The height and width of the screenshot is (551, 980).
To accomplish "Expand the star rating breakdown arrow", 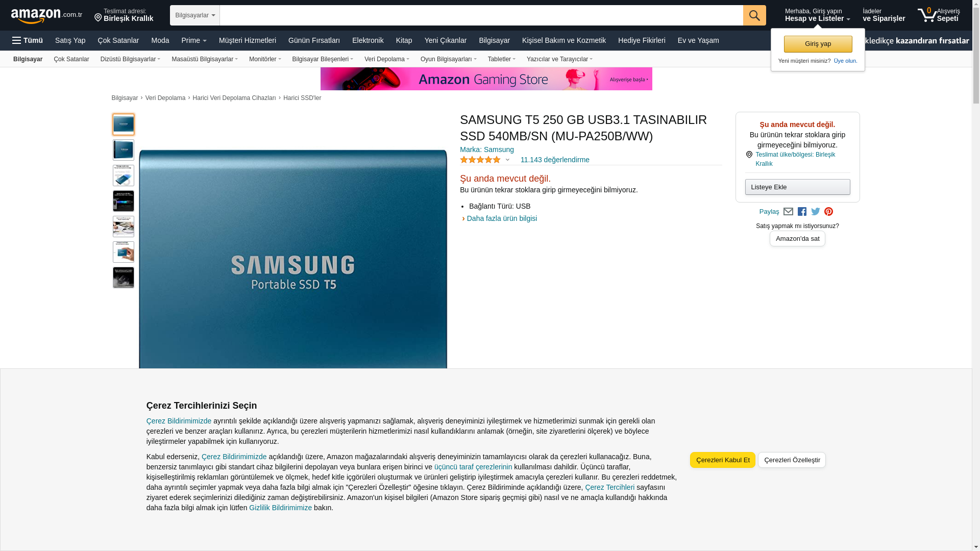I will tap(507, 160).
